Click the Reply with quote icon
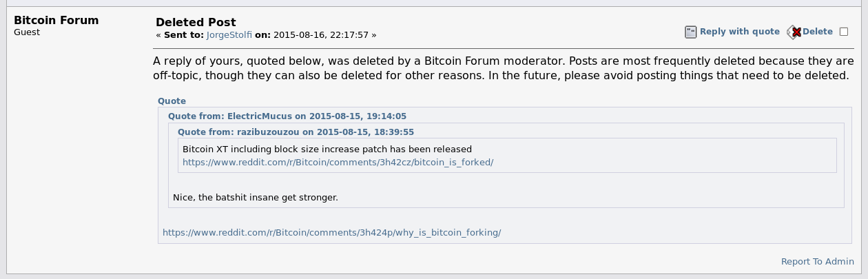Image resolution: width=868 pixels, height=279 pixels. point(691,32)
